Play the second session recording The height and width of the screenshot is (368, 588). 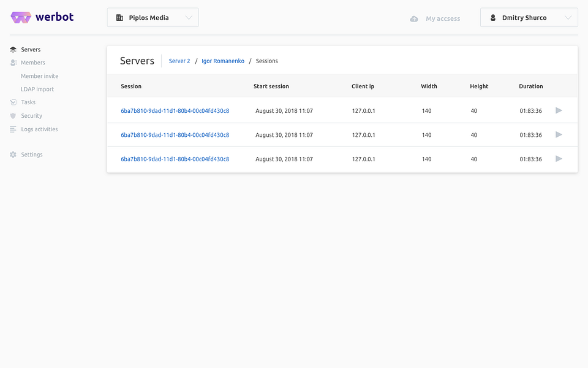point(559,134)
